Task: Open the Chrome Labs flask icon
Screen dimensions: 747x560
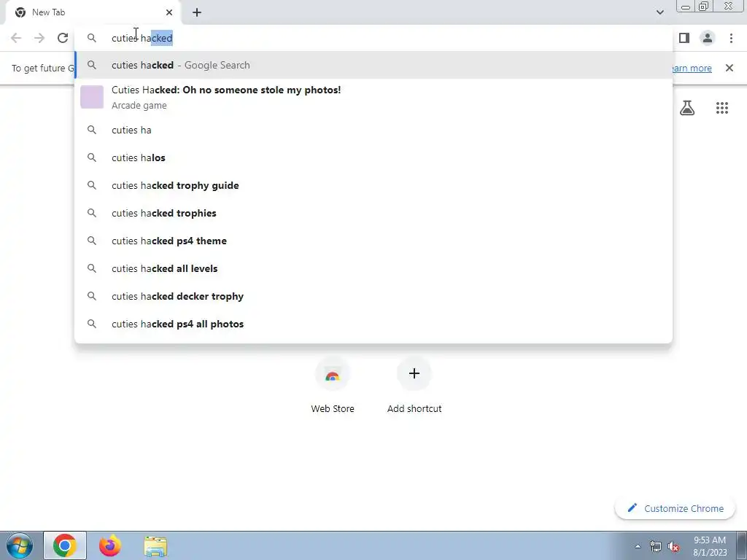Action: (687, 108)
